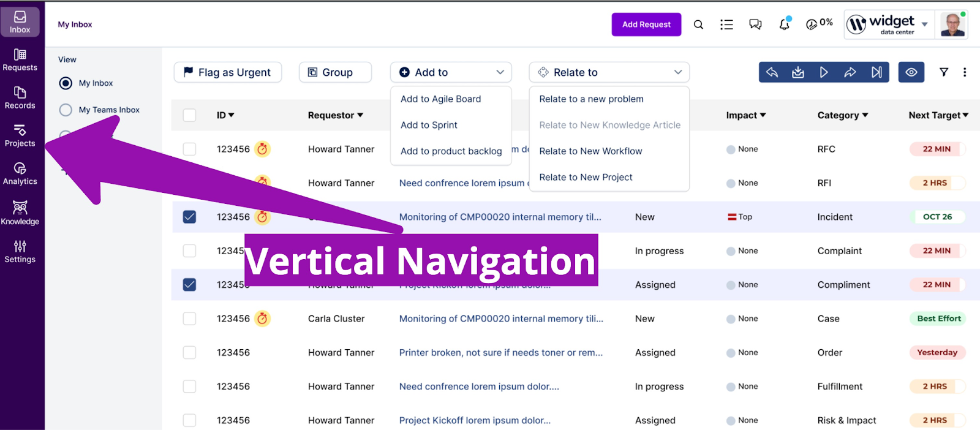The width and height of the screenshot is (980, 430).
Task: Open Projects in the sidebar
Action: (20, 136)
